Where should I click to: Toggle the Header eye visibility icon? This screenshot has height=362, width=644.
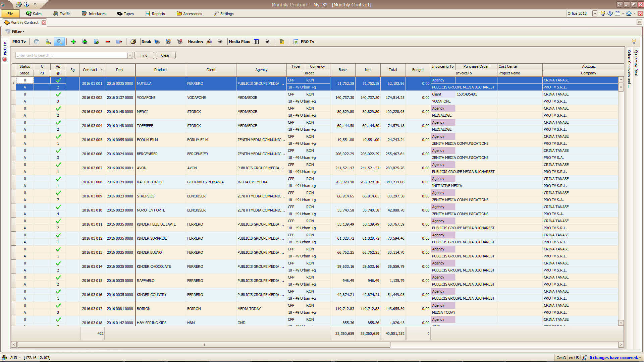coord(220,42)
